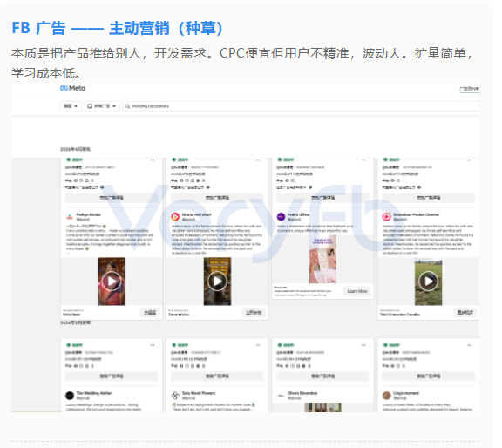Viewport: 502px width, 448px height.
Task: Click the Drama reel short profile avatar
Action: [175, 217]
